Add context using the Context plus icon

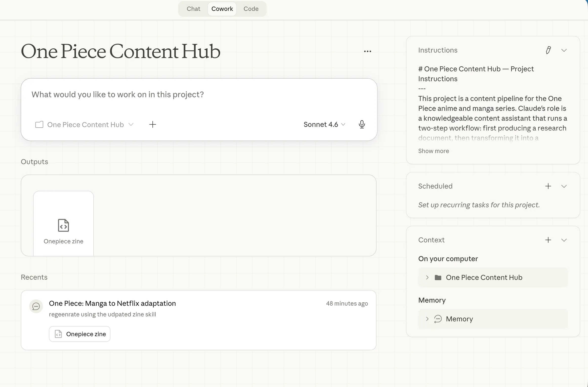pyautogui.click(x=548, y=240)
